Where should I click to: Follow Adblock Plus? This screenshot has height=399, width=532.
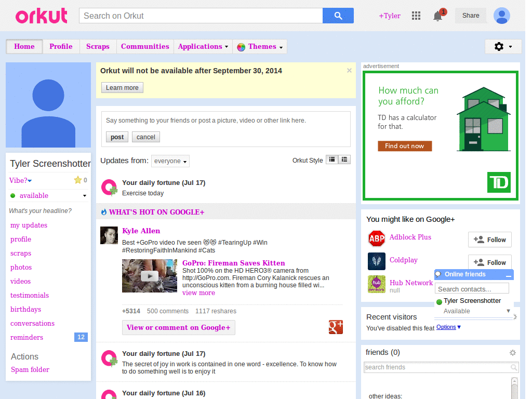pos(489,240)
